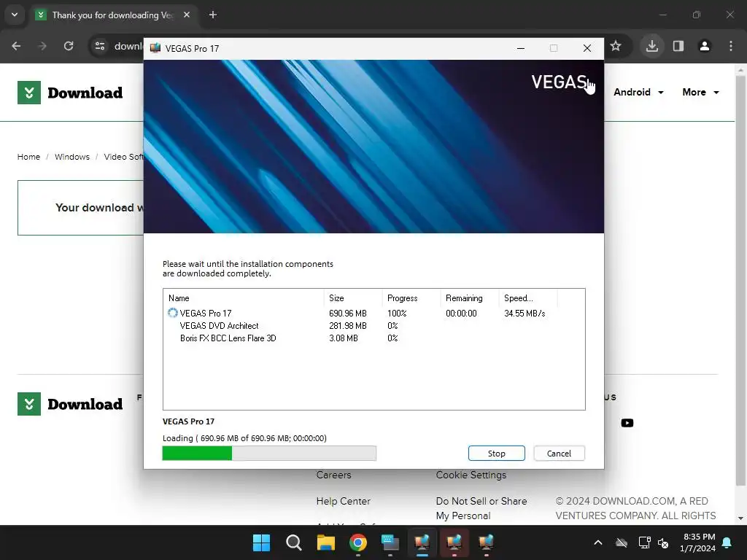Viewport: 747px width, 560px height.
Task: Close the 'Thank you for downloading' tab
Action: click(187, 15)
